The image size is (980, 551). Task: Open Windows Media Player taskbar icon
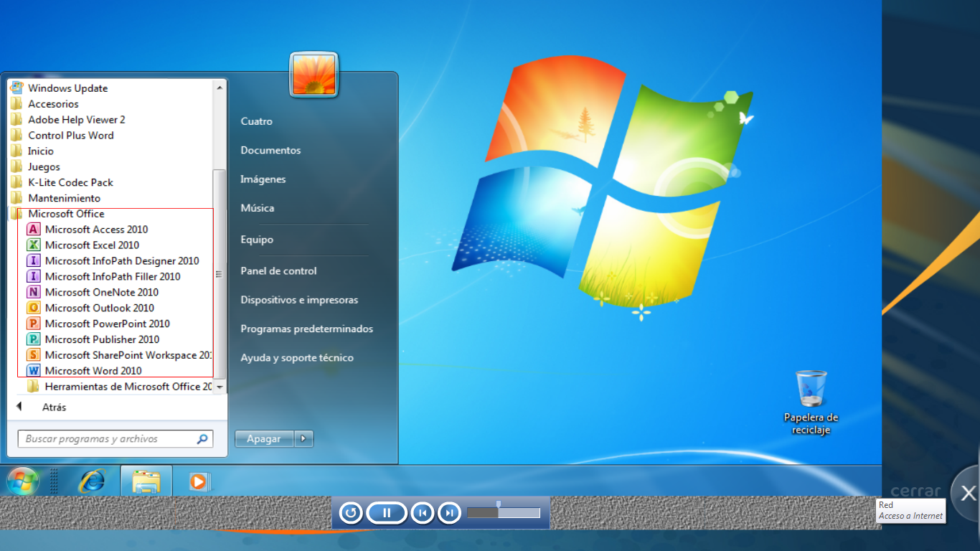(x=198, y=481)
